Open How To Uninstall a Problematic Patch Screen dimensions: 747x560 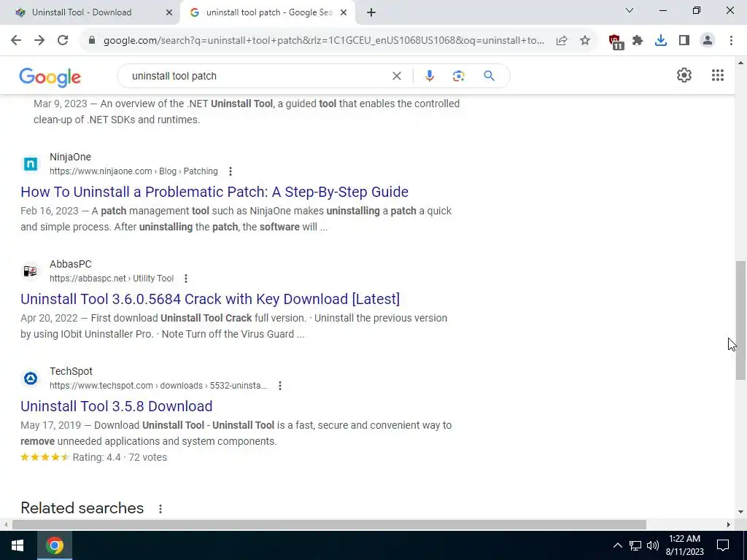(x=214, y=192)
